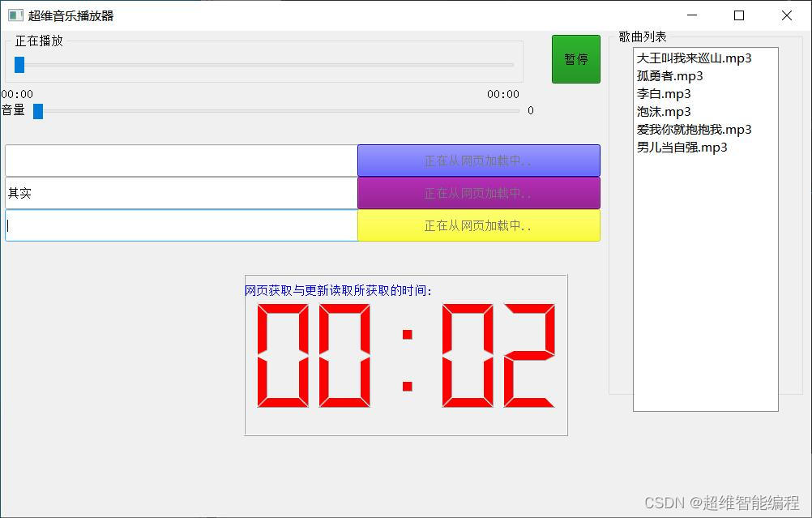
Task: Click the green 暂停 pause button
Action: click(x=576, y=59)
